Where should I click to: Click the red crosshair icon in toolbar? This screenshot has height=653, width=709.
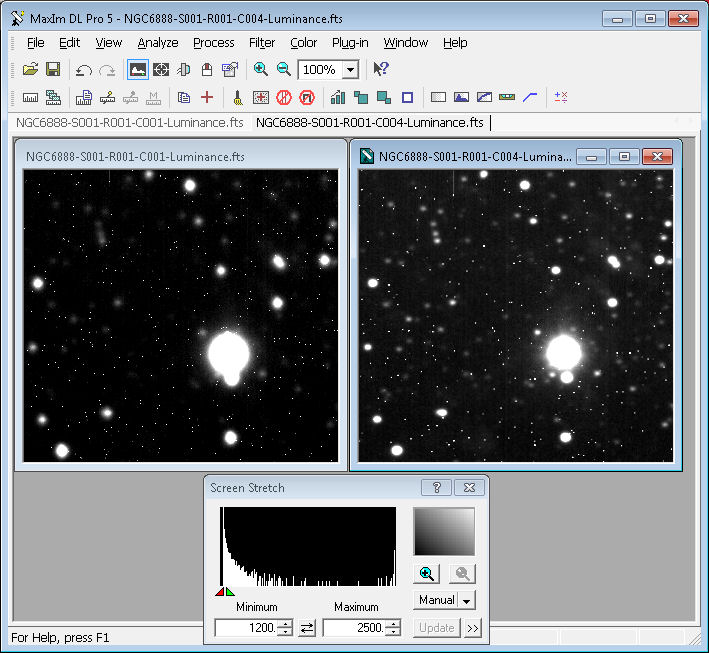pyautogui.click(x=207, y=97)
